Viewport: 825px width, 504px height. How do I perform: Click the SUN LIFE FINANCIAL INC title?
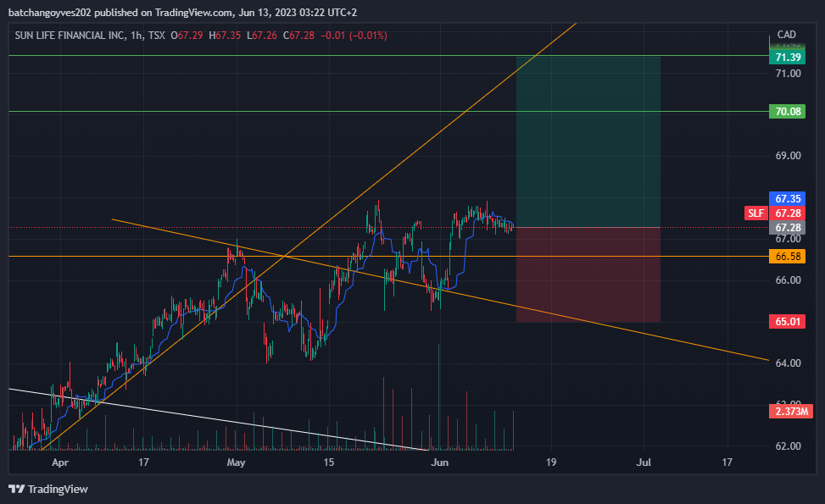pyautogui.click(x=70, y=36)
